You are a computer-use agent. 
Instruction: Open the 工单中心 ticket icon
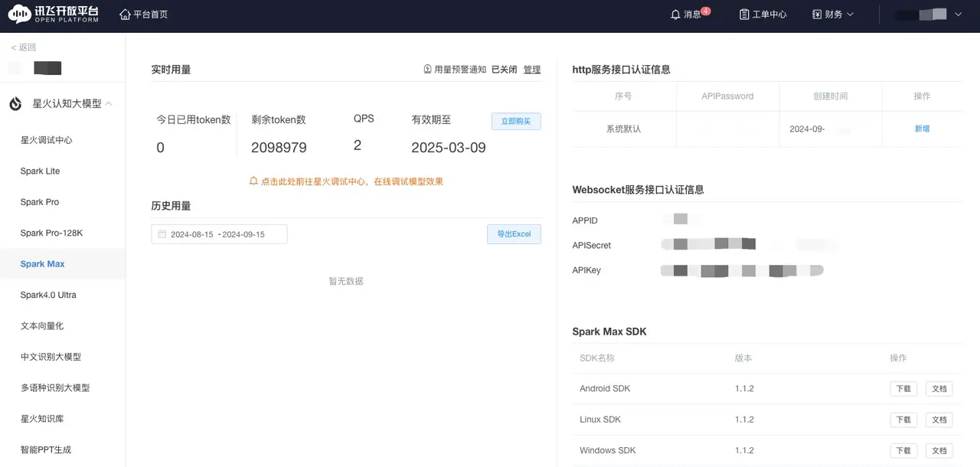744,15
